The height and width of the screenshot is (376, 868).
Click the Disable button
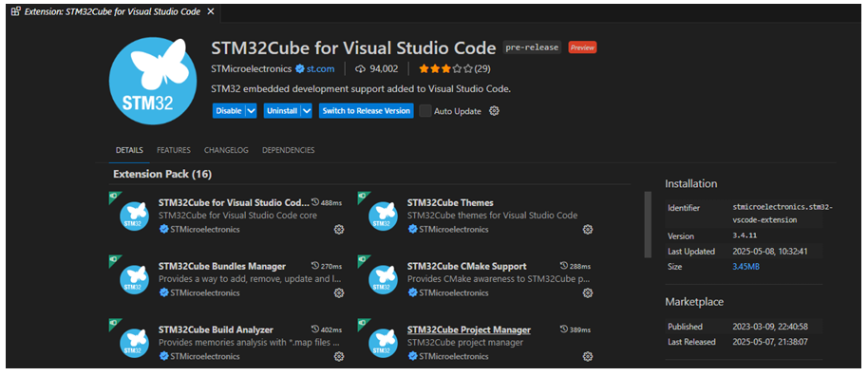(x=229, y=111)
